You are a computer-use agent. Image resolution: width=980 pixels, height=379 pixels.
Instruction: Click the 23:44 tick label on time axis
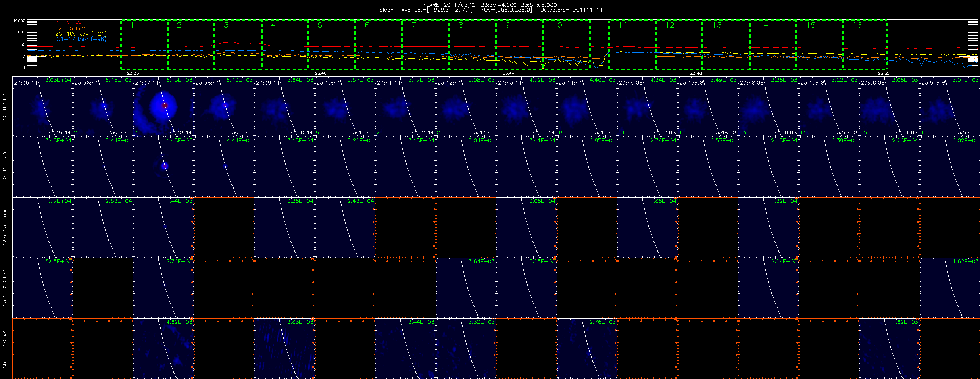click(x=508, y=73)
